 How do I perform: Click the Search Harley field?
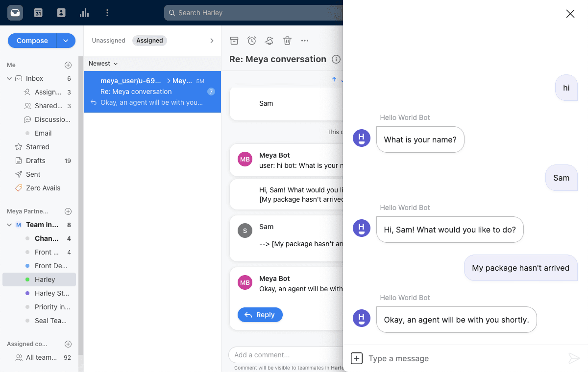pyautogui.click(x=254, y=13)
